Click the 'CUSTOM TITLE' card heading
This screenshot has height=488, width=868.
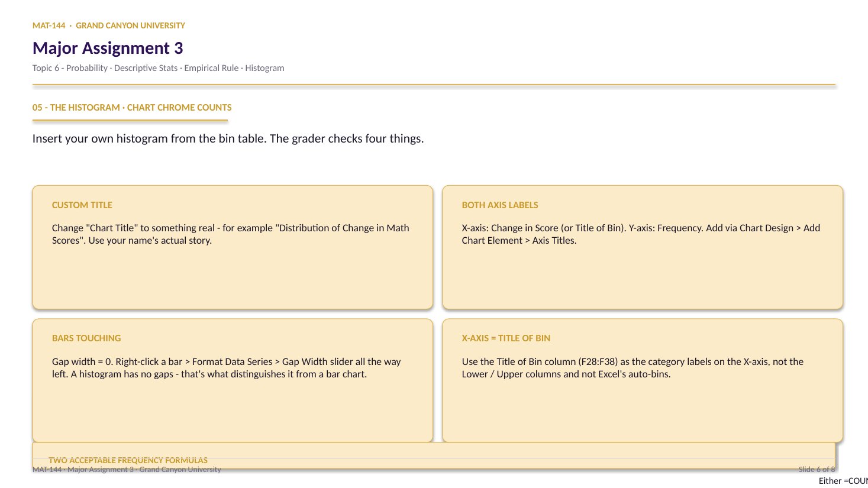click(x=82, y=205)
